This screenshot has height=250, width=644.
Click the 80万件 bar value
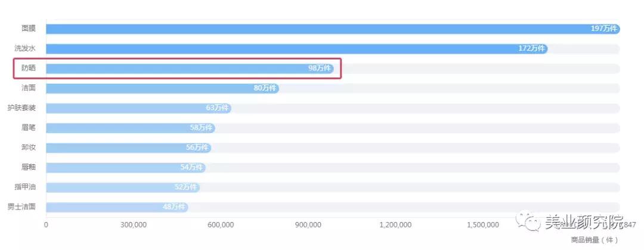[x=265, y=88]
